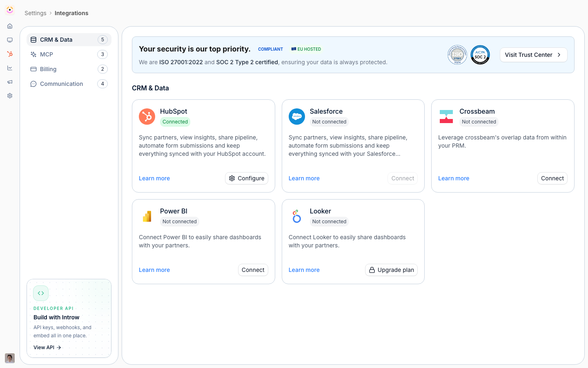This screenshot has width=588, height=368.
Task: Click the Power BI logo
Action: (147, 216)
